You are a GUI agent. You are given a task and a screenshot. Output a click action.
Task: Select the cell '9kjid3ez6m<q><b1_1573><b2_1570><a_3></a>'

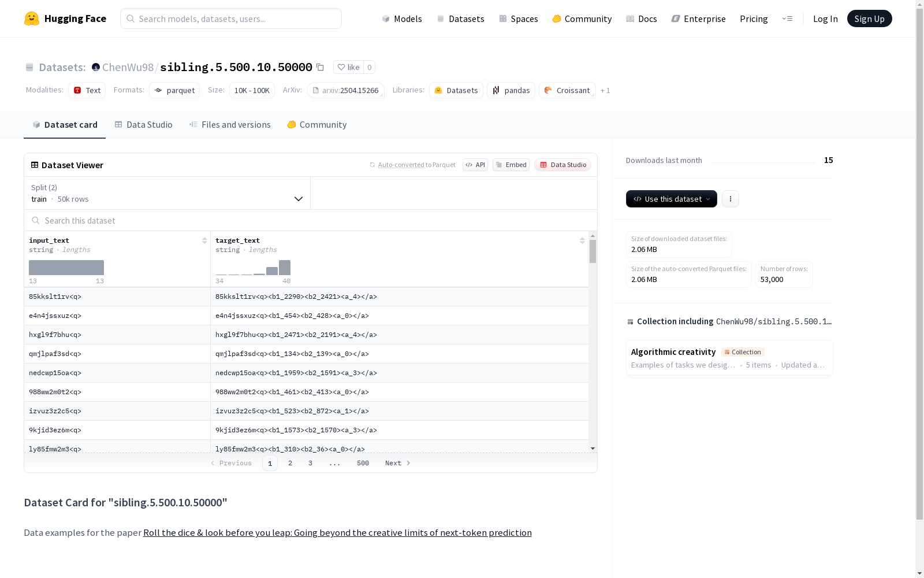point(400,430)
